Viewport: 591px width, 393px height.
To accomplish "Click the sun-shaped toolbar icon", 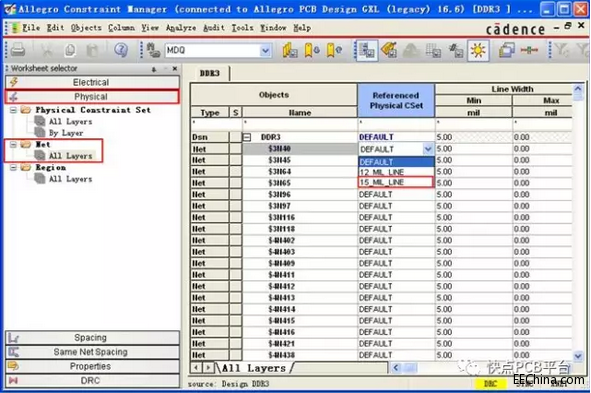I will point(478,50).
